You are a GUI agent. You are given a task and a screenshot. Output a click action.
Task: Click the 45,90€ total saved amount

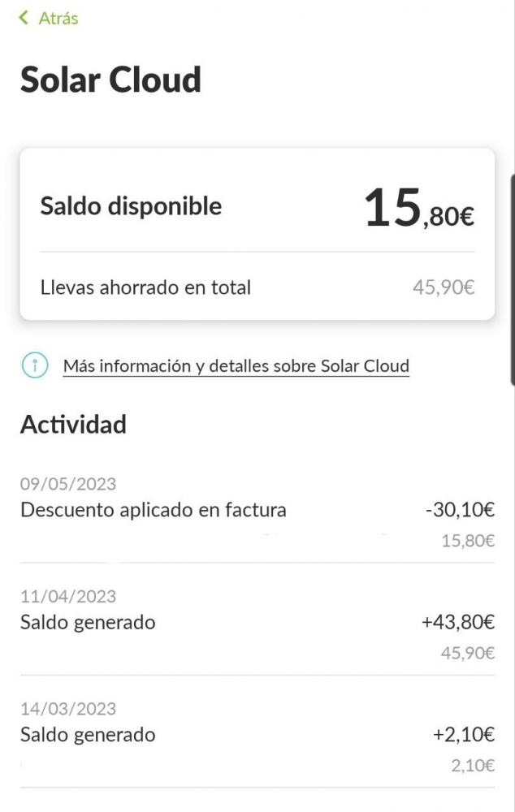(x=444, y=287)
